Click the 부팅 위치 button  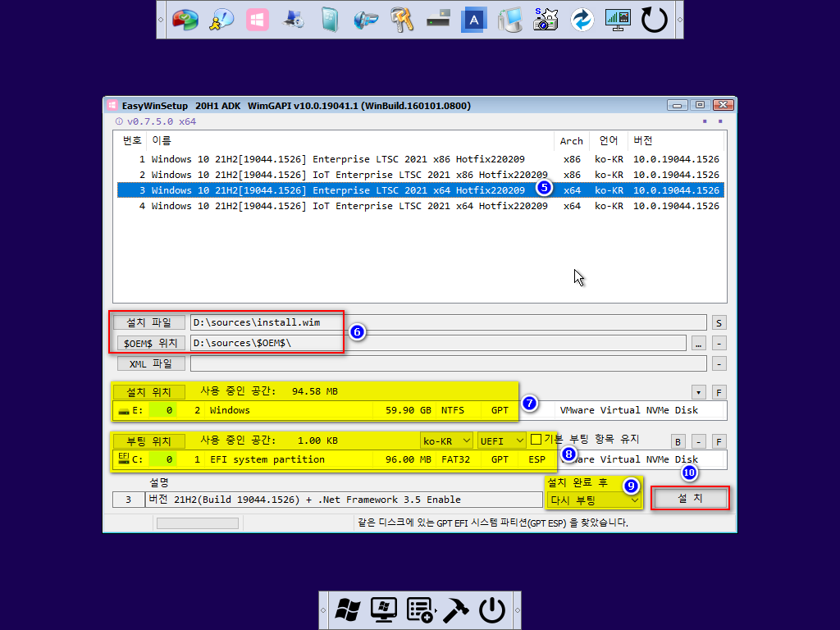[x=149, y=441]
